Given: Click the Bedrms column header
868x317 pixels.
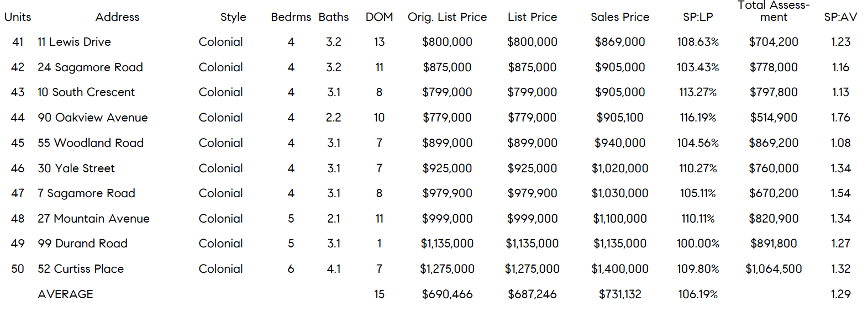Looking at the screenshot, I should 291,17.
